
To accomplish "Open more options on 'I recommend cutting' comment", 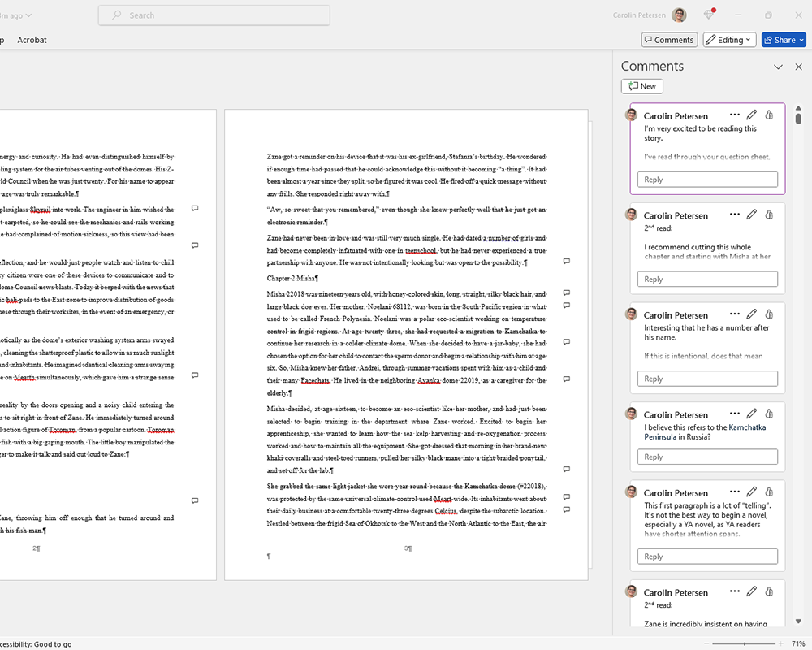I will tap(734, 214).
